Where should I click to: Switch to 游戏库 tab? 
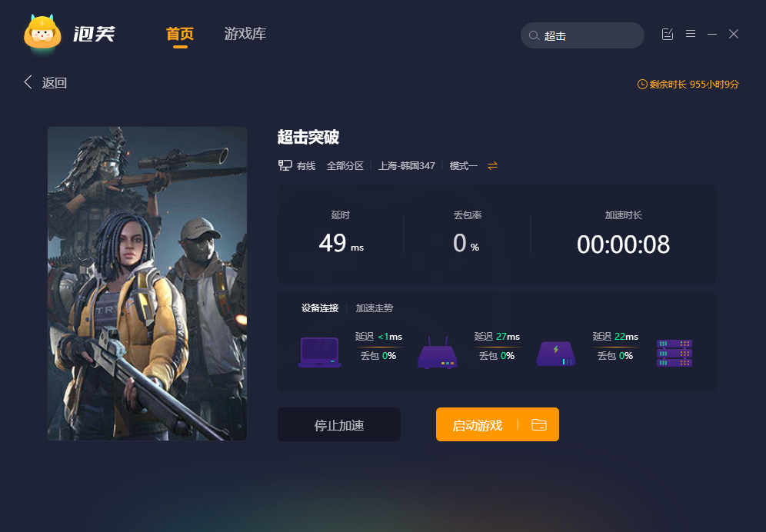(x=245, y=34)
